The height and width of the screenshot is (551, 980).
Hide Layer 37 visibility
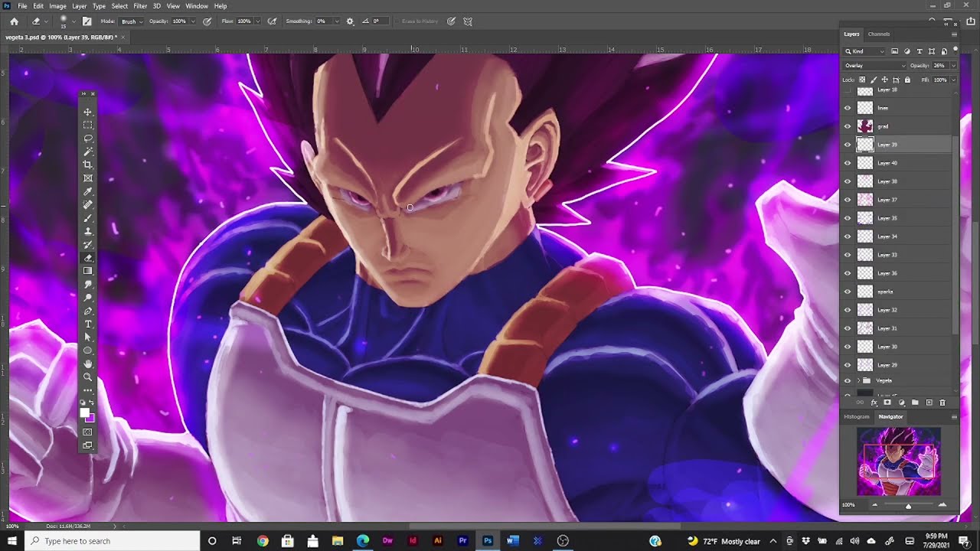pyautogui.click(x=847, y=200)
